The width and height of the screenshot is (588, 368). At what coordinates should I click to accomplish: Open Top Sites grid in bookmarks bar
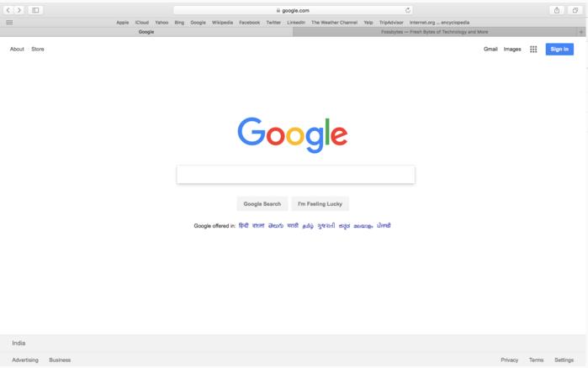(9, 23)
